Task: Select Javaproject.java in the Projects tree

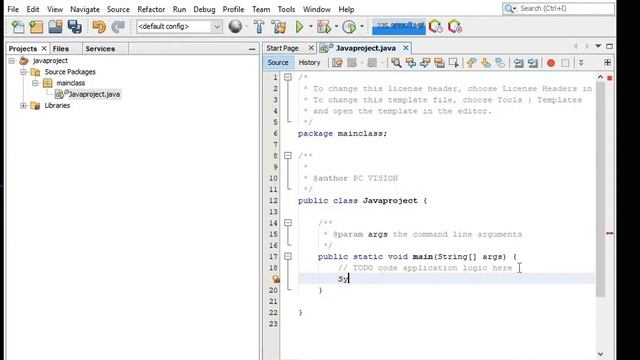Action: click(x=94, y=94)
